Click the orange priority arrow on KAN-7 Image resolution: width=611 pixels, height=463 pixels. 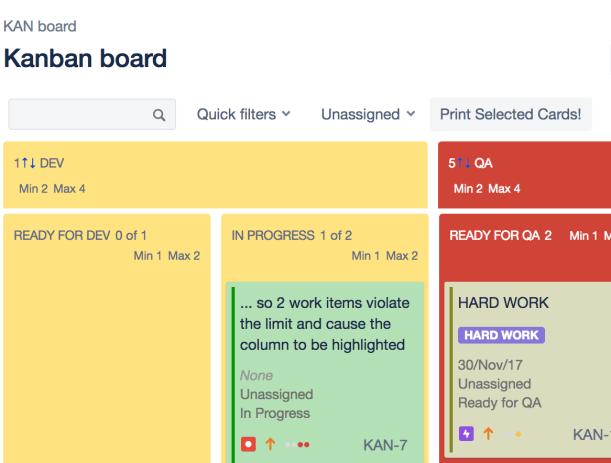coord(270,444)
